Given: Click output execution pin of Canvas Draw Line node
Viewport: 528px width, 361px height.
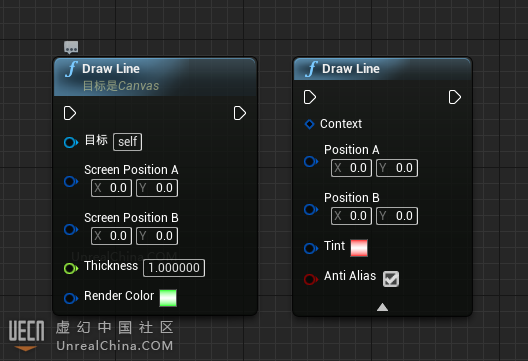Looking at the screenshot, I should point(240,113).
